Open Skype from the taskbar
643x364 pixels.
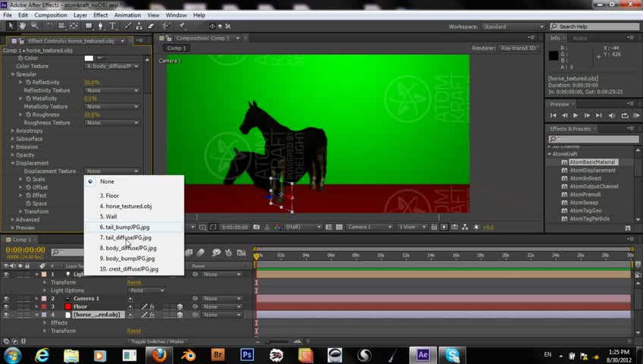point(452,355)
